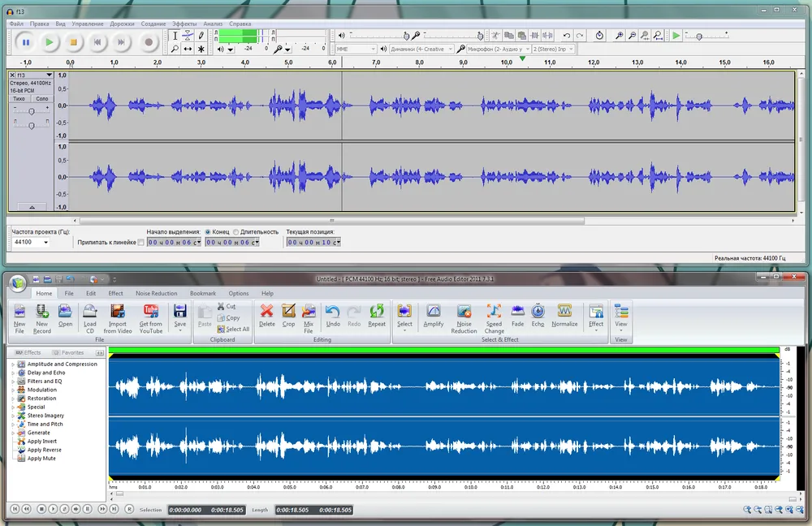812x526 pixels.
Task: Open the project rate 44100 dropdown
Action: coord(45,242)
